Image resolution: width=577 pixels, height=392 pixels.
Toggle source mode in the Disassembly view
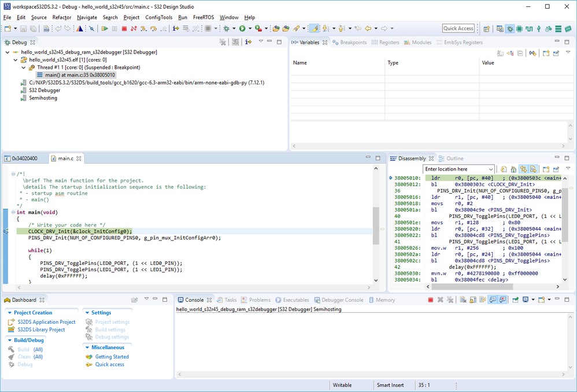pyautogui.click(x=533, y=168)
